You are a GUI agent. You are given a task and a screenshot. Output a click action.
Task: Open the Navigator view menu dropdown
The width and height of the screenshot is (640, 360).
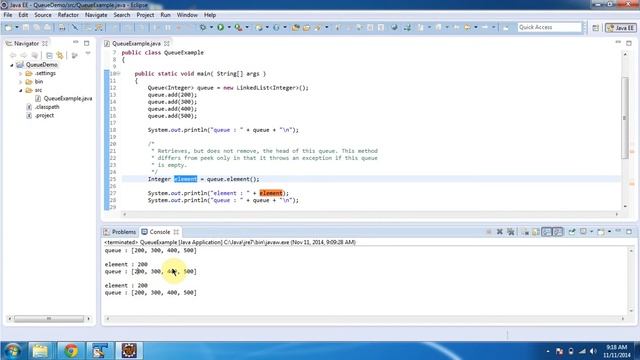(x=88, y=53)
